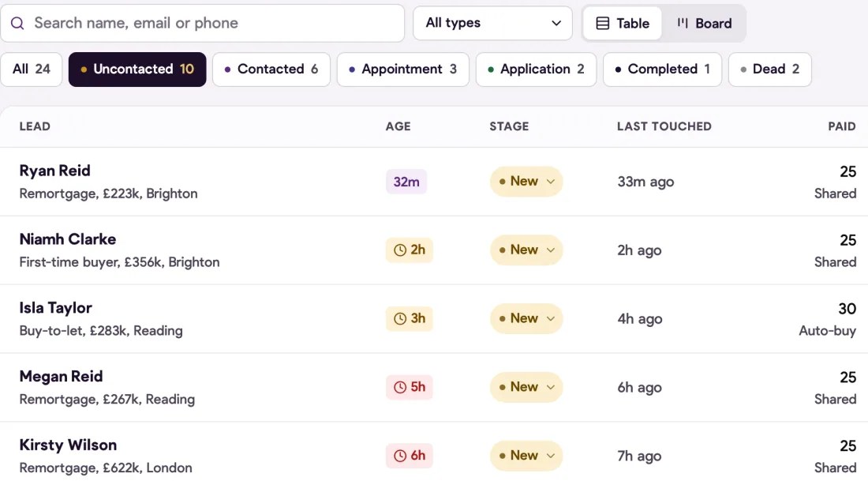Viewport: 868px width, 481px height.
Task: Click the 4h ago last touched value
Action: point(640,319)
